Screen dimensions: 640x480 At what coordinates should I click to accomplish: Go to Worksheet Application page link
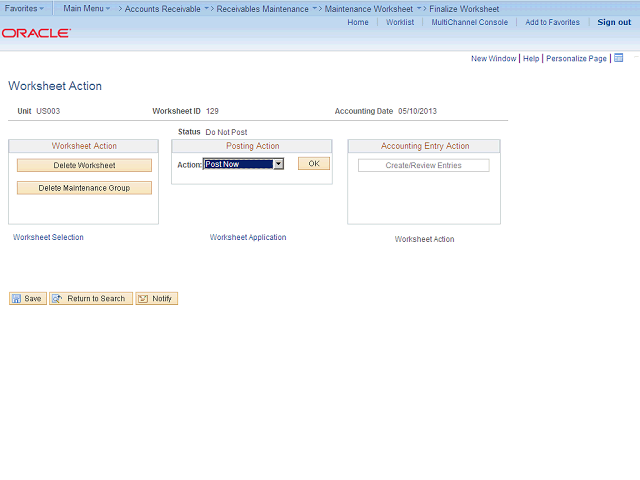tap(248, 237)
